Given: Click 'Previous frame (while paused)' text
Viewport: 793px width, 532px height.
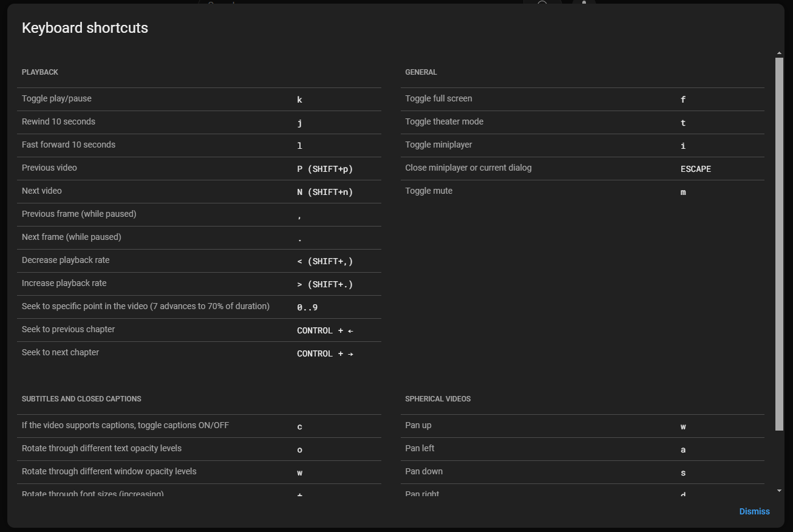Looking at the screenshot, I should [79, 214].
